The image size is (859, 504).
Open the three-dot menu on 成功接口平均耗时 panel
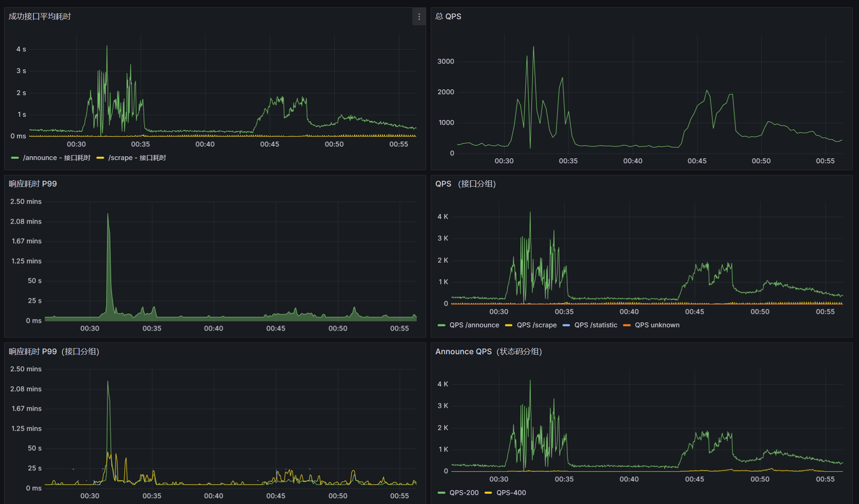(x=419, y=17)
